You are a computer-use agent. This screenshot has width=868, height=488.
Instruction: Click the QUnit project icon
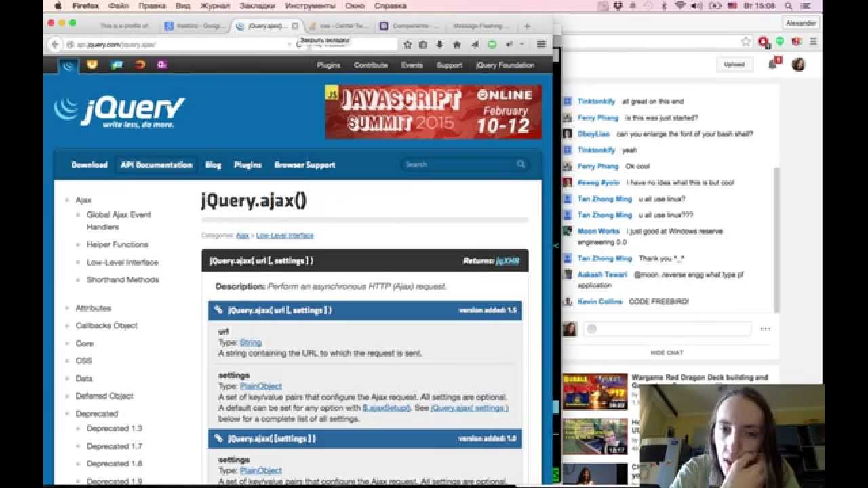[162, 65]
